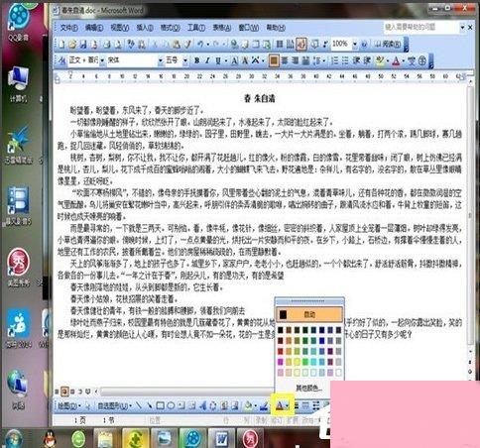480x448 pixels.
Task: Click the QQ影音 desktop icon
Action: (x=18, y=22)
